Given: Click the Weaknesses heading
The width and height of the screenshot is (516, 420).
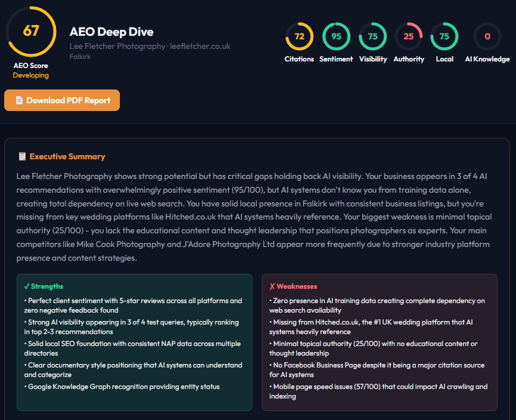Looking at the screenshot, I should 293,286.
